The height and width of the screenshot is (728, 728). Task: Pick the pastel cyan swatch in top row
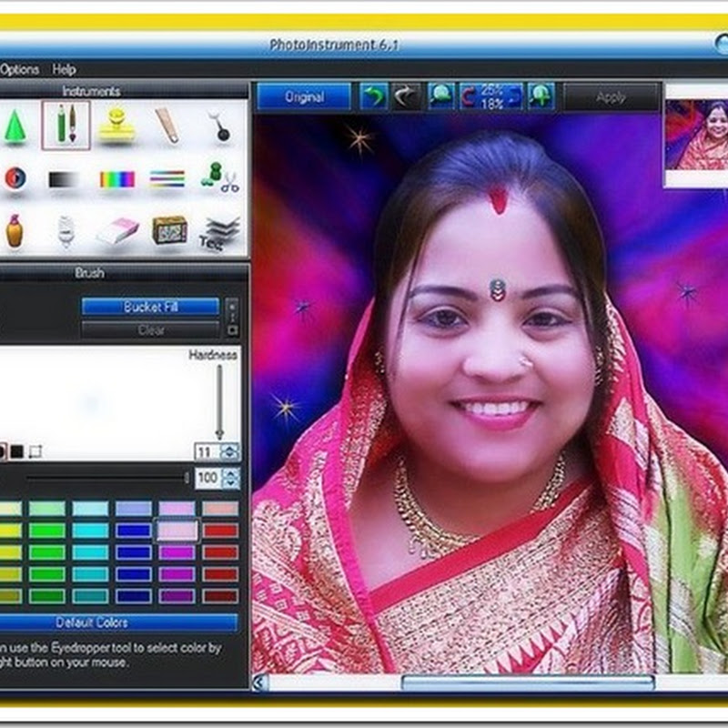(90, 509)
